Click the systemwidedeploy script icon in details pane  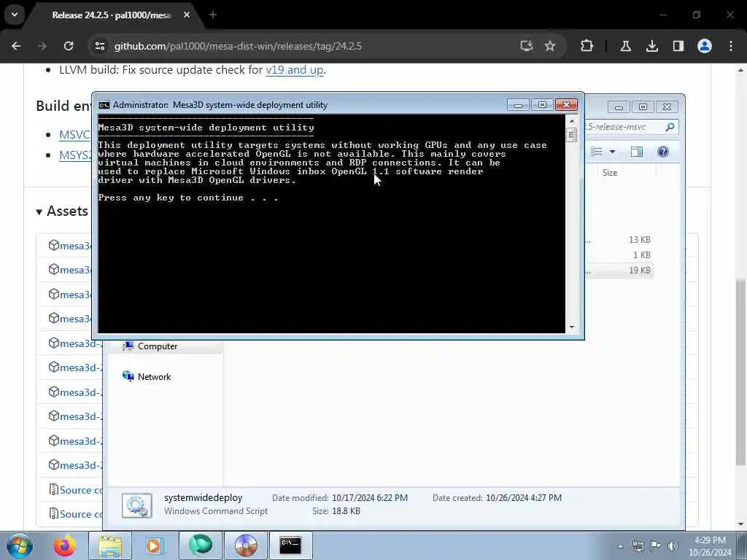[137, 505]
